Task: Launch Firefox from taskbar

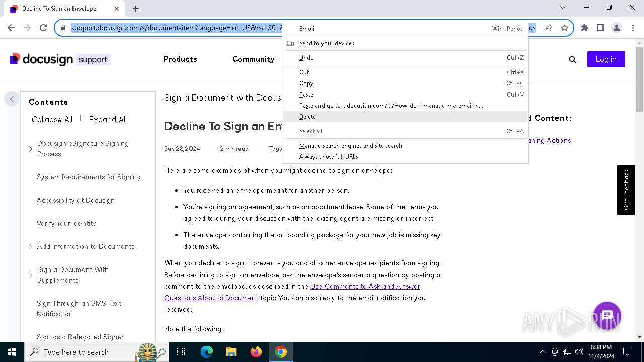Action: click(256, 352)
